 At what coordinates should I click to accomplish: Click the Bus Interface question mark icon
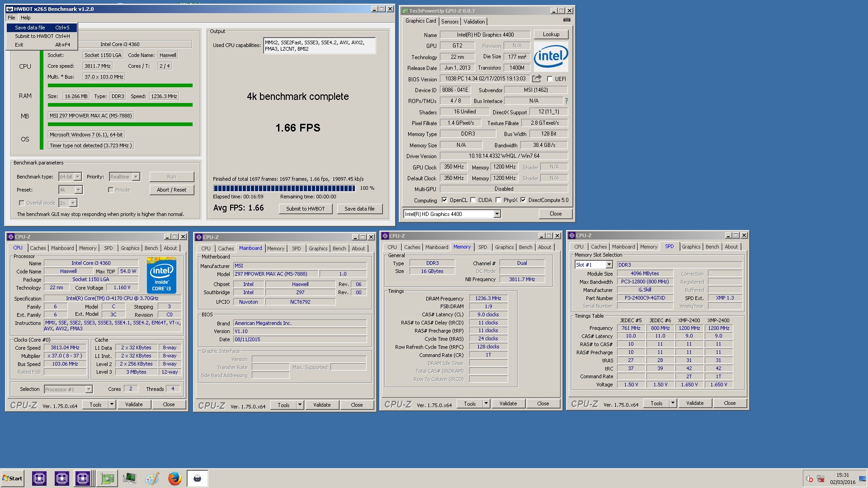point(566,101)
